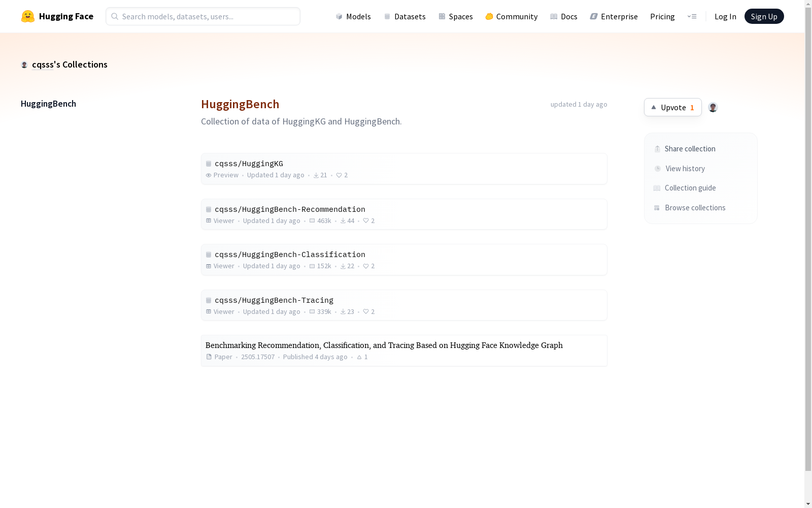Image resolution: width=812 pixels, height=508 pixels.
Task: Go to the Pricing page
Action: pos(662,16)
